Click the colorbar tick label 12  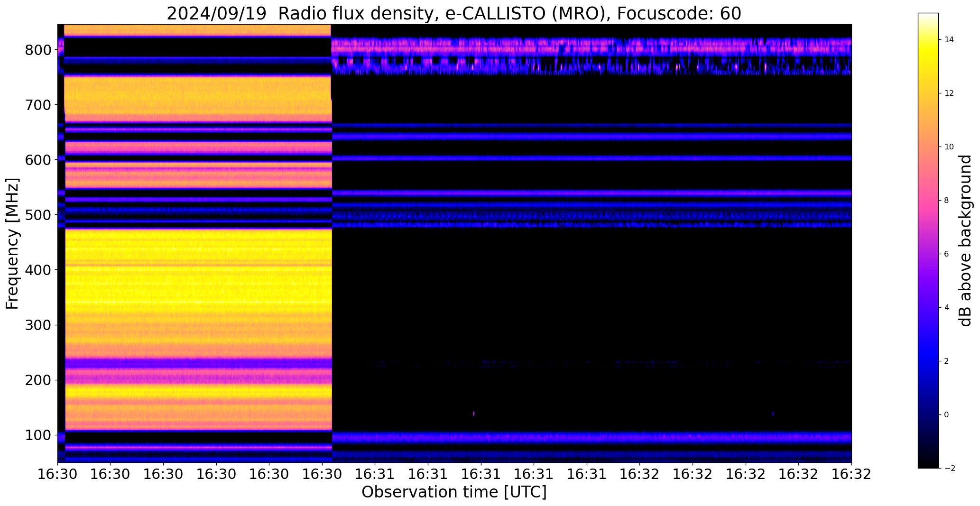coord(949,93)
